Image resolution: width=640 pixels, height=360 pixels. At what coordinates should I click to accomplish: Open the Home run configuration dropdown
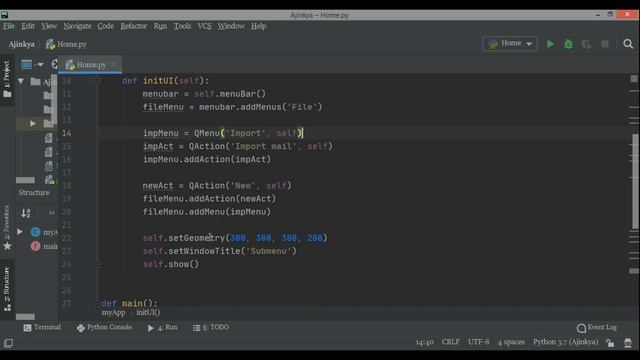tap(510, 43)
